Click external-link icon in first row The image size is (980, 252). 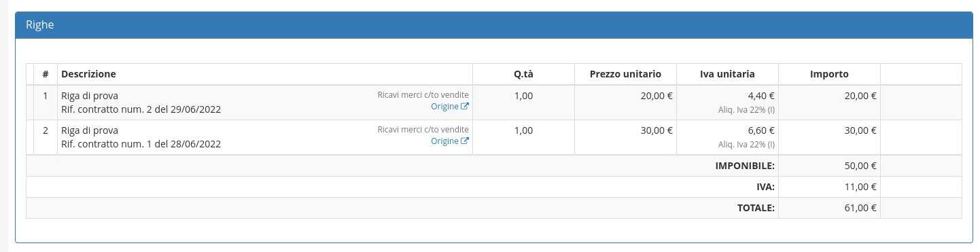(x=465, y=107)
